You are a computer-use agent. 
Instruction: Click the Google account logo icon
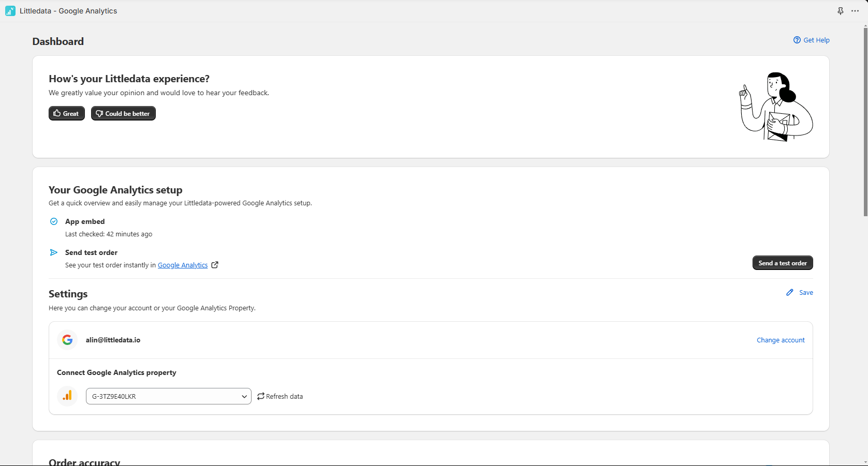pyautogui.click(x=67, y=340)
